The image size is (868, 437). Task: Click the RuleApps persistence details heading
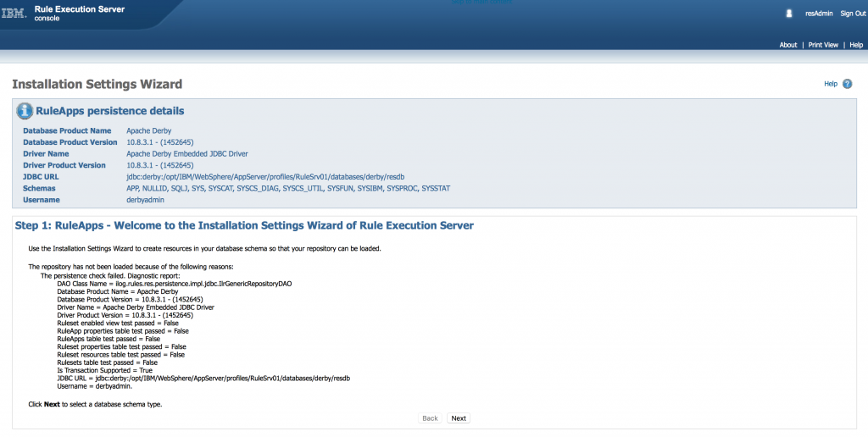coord(109,111)
